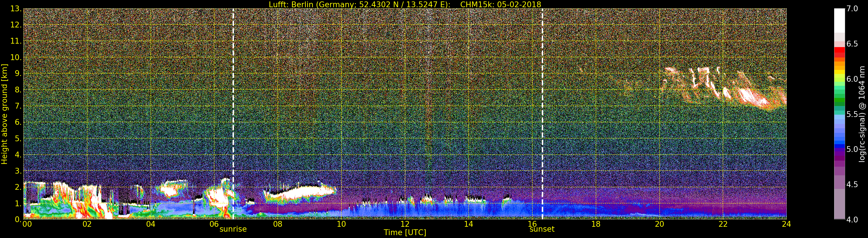The width and height of the screenshot is (868, 238).
Task: Click the colorbar tick label '4.0'
Action: pos(852,220)
